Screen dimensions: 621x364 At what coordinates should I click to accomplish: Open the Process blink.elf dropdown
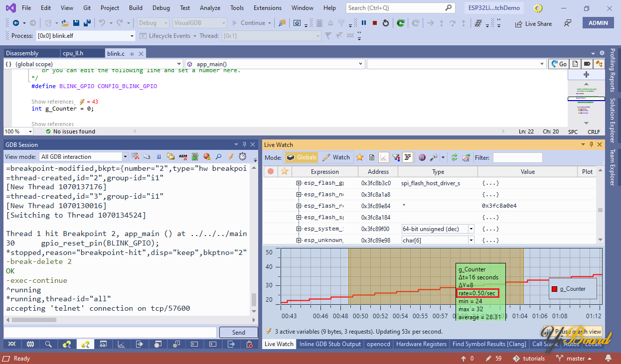(132, 36)
